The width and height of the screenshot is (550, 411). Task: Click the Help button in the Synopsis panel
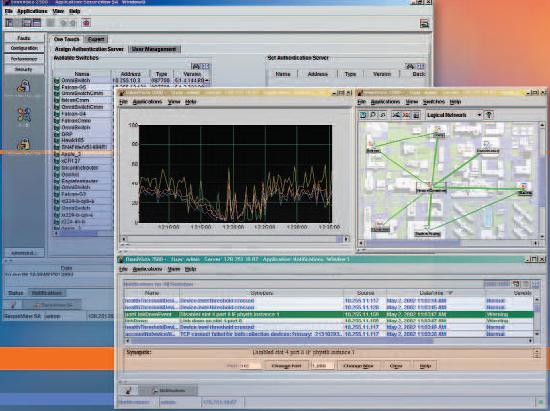(x=425, y=366)
